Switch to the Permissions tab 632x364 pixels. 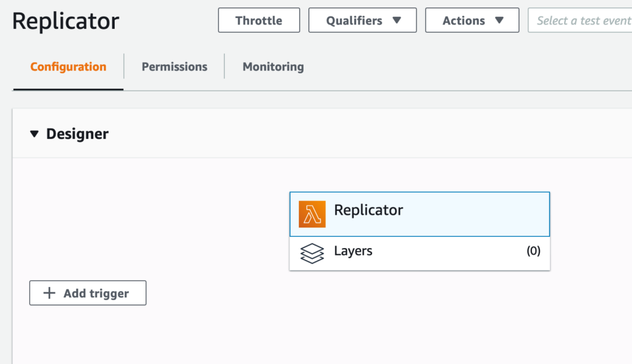(x=174, y=66)
